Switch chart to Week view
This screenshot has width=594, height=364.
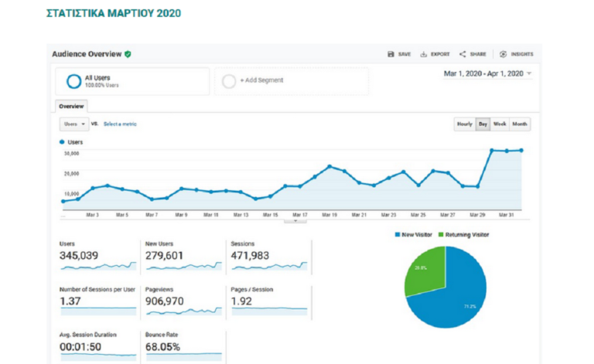pyautogui.click(x=500, y=124)
